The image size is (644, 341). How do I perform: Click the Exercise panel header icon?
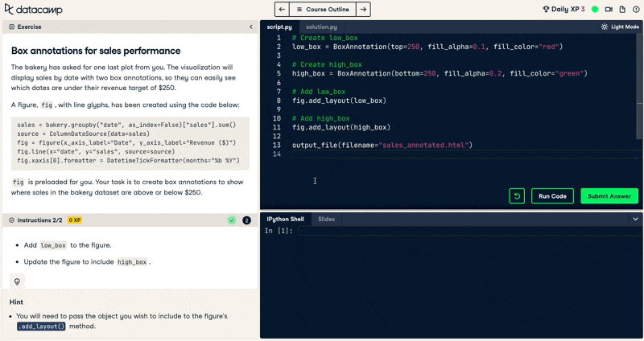click(11, 27)
